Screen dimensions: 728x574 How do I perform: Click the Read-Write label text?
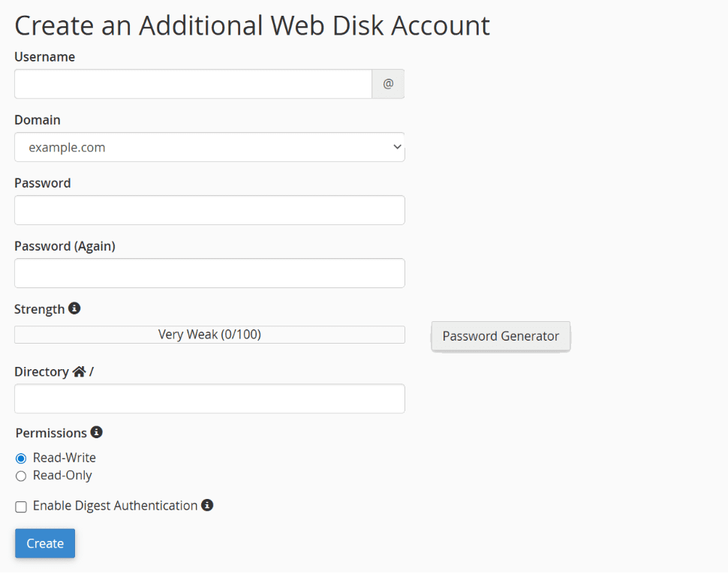coord(65,458)
